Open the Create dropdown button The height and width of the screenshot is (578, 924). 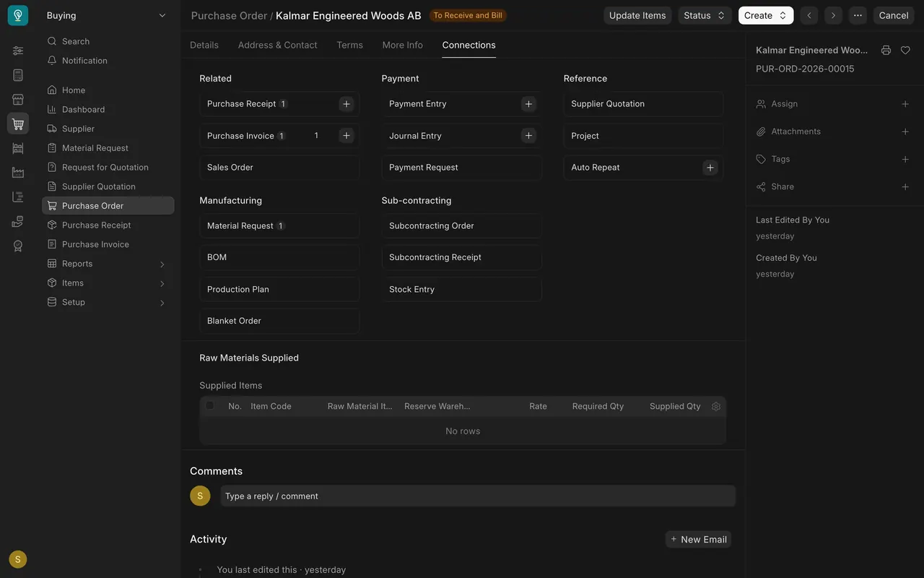pyautogui.click(x=766, y=15)
